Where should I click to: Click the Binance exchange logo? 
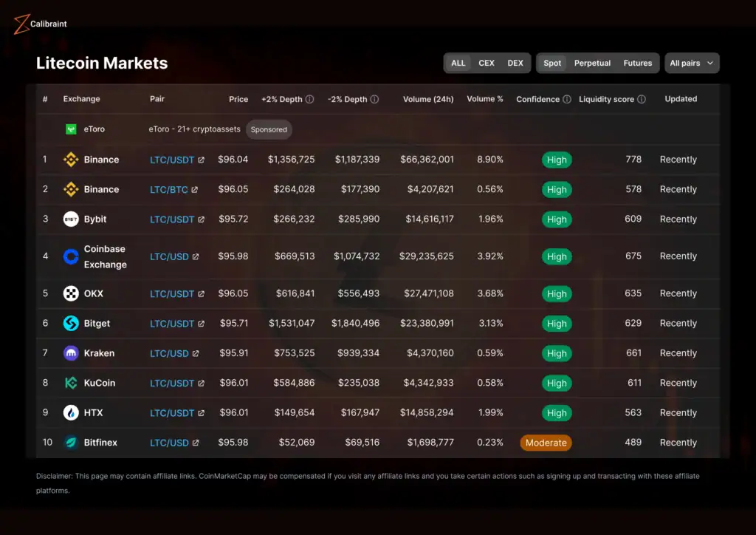coord(71,160)
